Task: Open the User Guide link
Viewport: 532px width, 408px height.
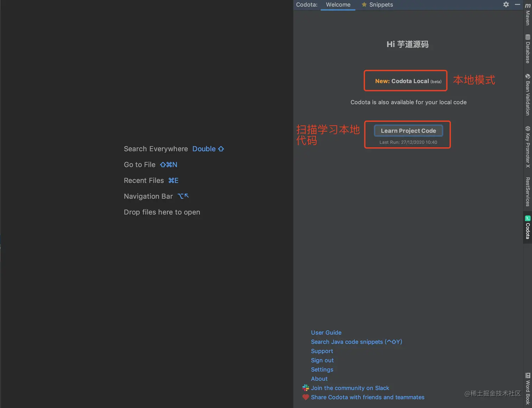Action: coord(326,332)
